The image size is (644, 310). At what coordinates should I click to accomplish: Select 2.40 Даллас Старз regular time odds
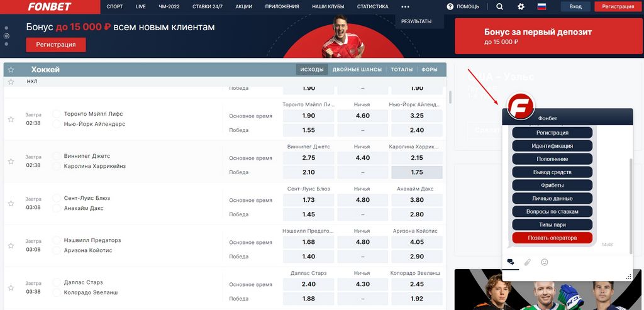tap(308, 284)
